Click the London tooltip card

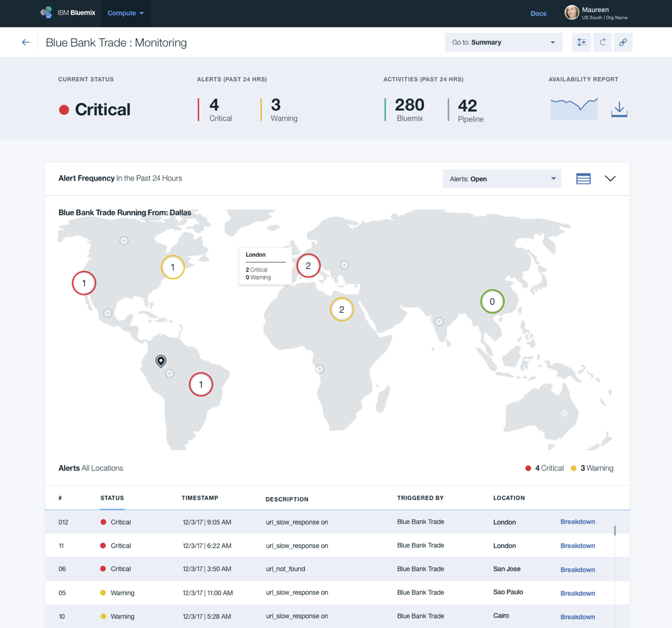click(265, 266)
